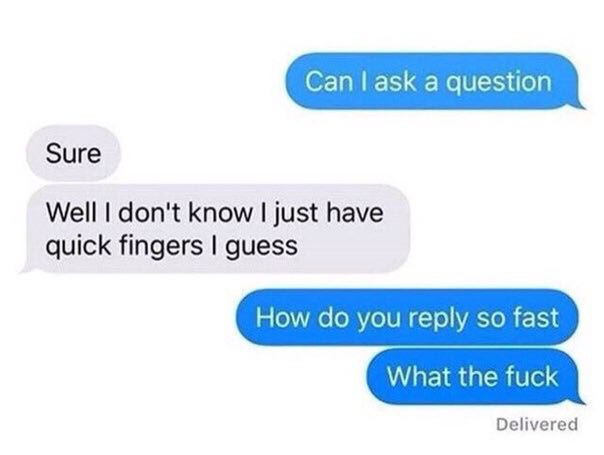Tap the "quick fingers I guess" message
604x455 pixels.
pos(214,229)
